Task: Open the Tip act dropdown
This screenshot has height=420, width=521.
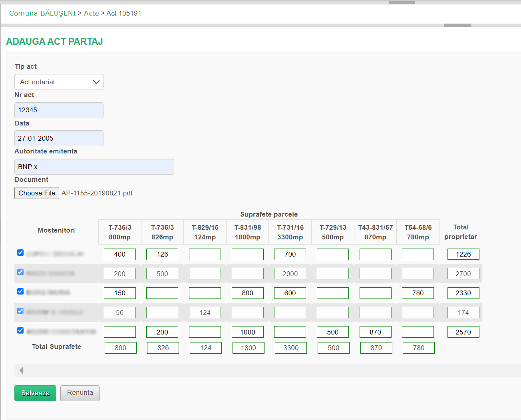Action: pos(59,82)
